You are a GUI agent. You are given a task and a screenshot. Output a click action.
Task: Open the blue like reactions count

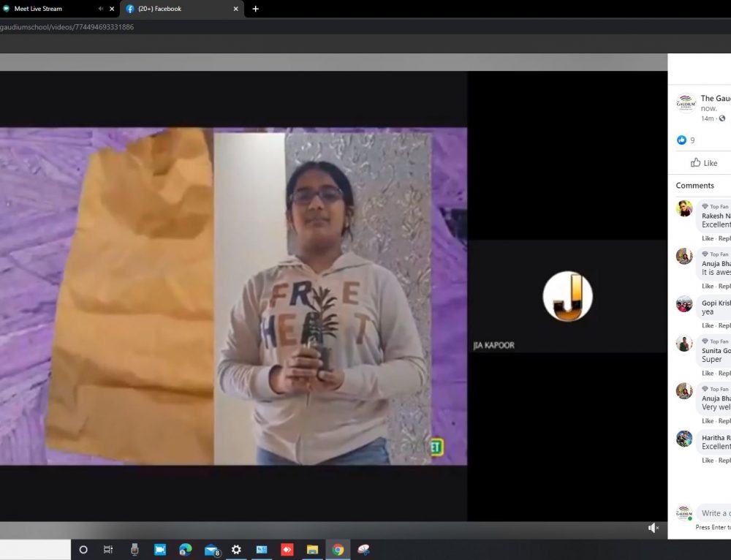(x=685, y=140)
